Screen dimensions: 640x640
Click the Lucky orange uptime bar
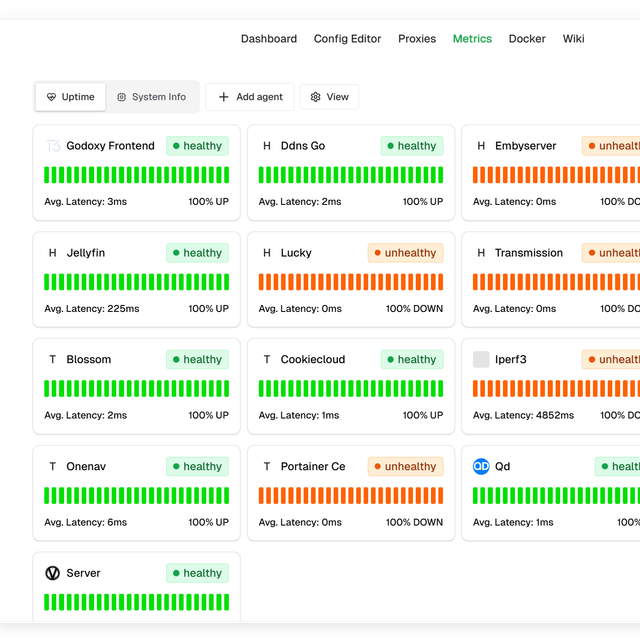(x=351, y=282)
